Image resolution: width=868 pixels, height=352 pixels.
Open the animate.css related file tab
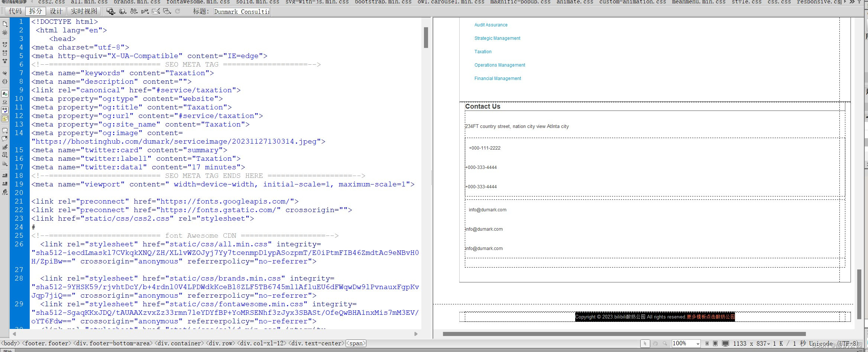tap(575, 2)
